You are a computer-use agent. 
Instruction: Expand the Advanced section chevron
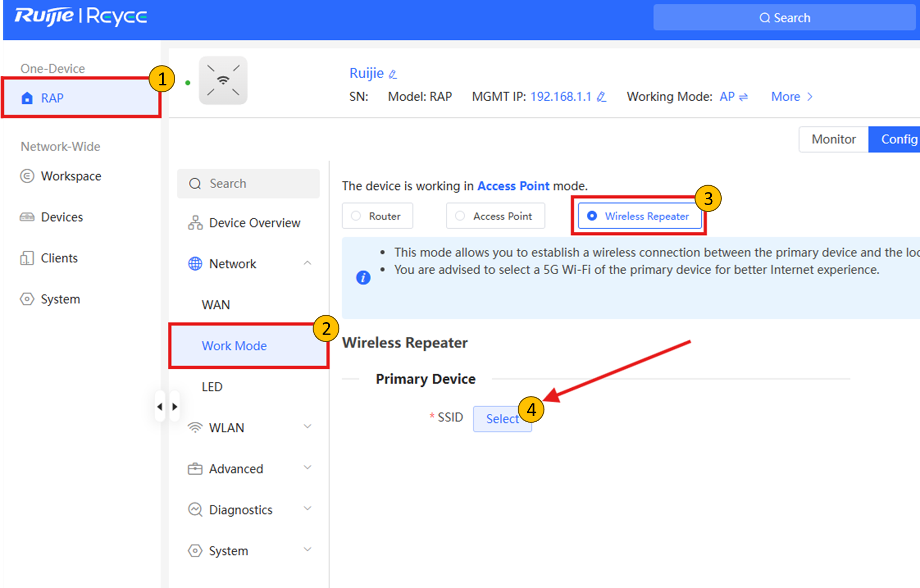(x=307, y=468)
